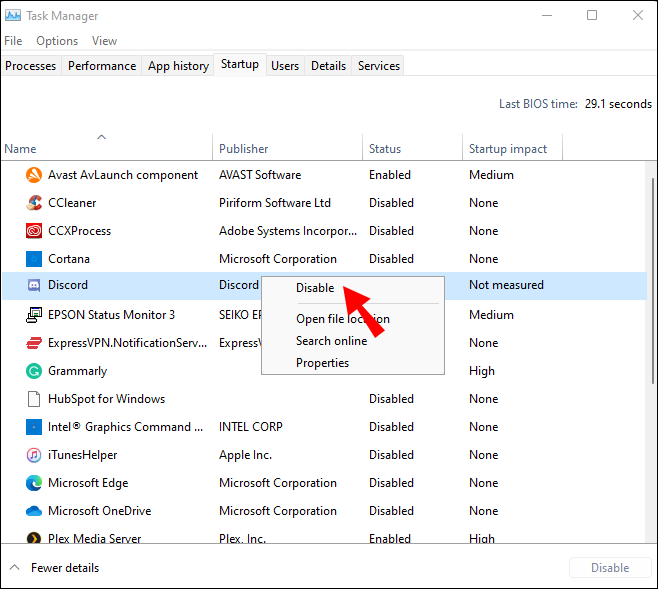Image resolution: width=658 pixels, height=589 pixels.
Task: Click the Microsoft OneDrive cloud icon
Action: (x=31, y=511)
